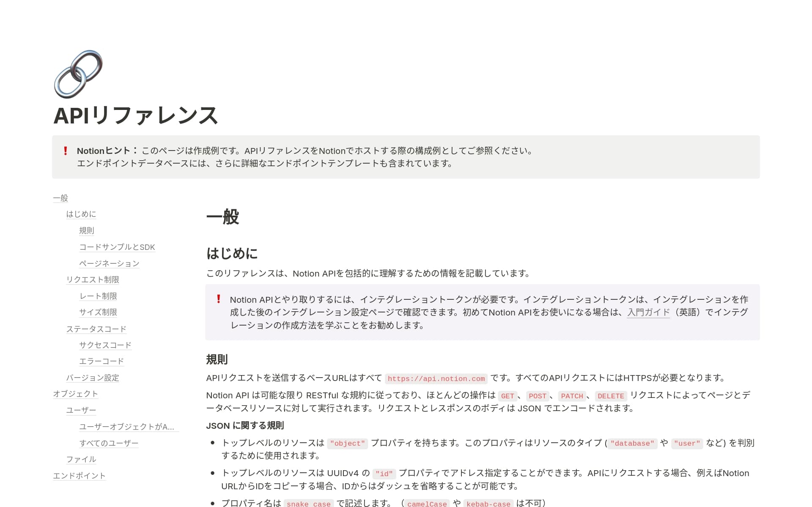Open the サイズ制限 contents link
Screen dimensions: 812x507
coord(98,312)
